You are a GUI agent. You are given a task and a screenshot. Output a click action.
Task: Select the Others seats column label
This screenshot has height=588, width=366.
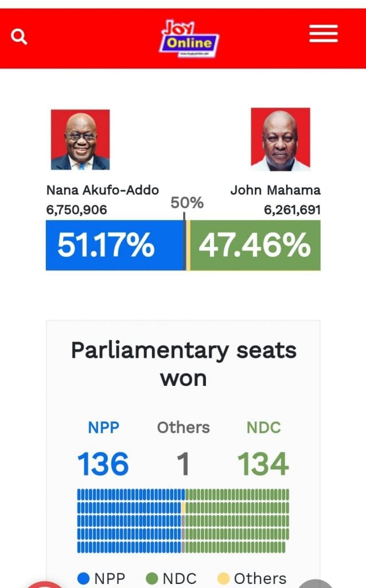tap(183, 427)
